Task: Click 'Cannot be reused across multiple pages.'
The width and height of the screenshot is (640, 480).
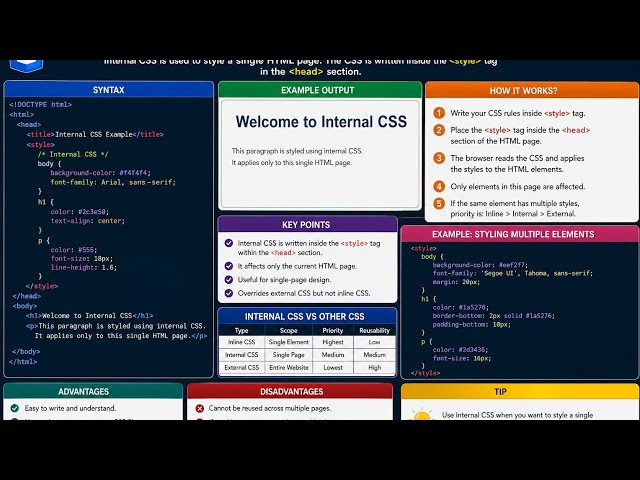Action: (x=270, y=408)
